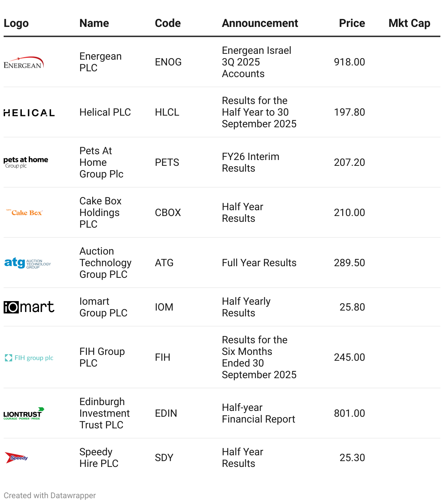The image size is (444, 504).
Task: Click the 801.00 price value
Action: (349, 413)
